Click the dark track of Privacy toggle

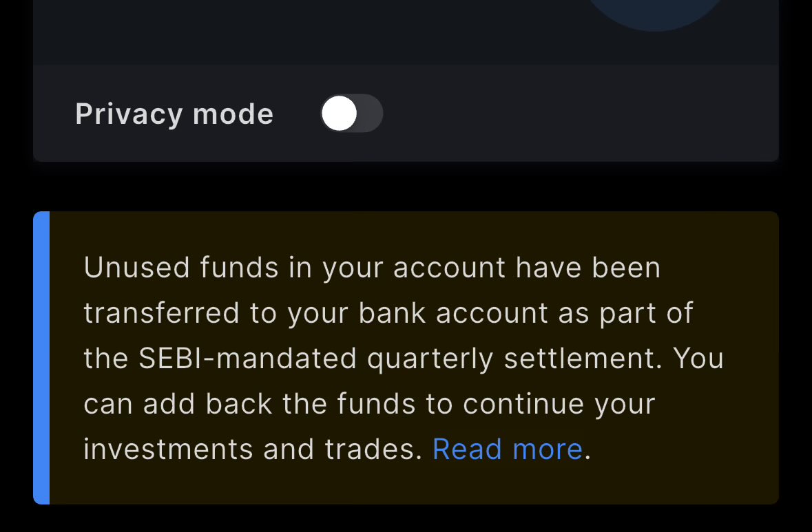370,114
